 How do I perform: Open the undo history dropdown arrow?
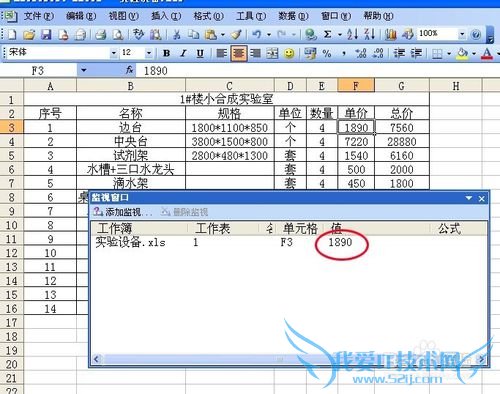(269, 34)
